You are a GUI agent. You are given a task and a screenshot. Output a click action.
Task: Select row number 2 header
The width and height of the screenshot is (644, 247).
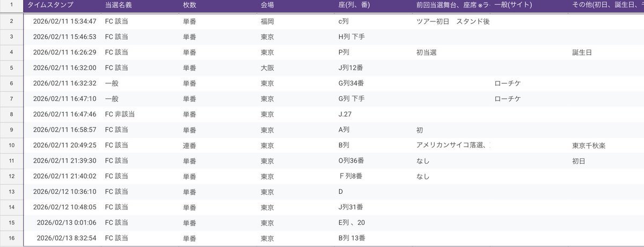(11, 21)
